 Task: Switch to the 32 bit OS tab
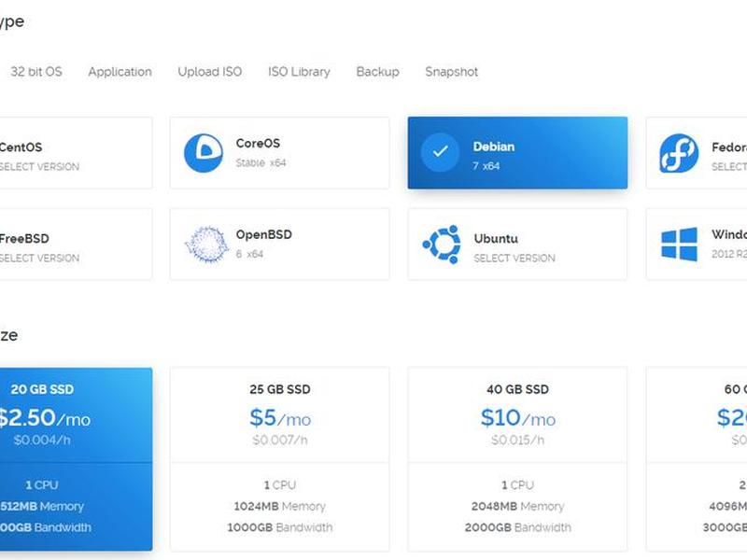tap(36, 72)
